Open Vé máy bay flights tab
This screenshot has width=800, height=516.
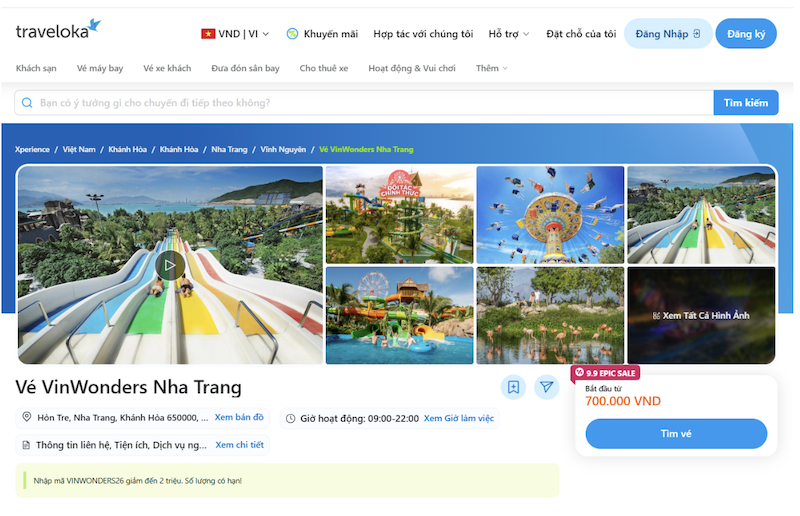(100, 68)
